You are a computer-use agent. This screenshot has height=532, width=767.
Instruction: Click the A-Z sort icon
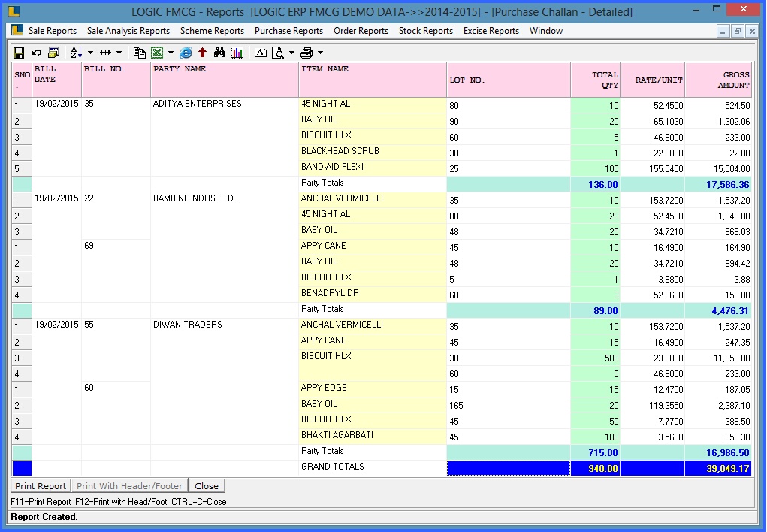76,53
